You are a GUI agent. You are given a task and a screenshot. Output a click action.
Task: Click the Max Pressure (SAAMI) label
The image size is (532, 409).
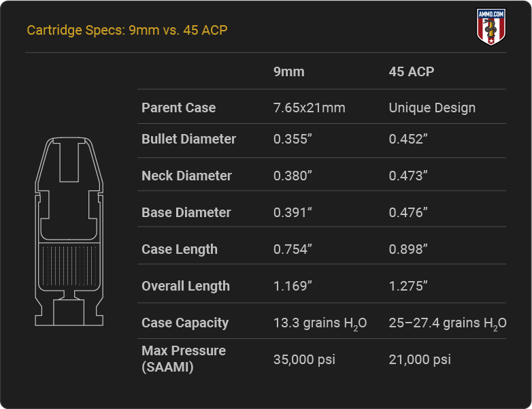[x=184, y=359]
